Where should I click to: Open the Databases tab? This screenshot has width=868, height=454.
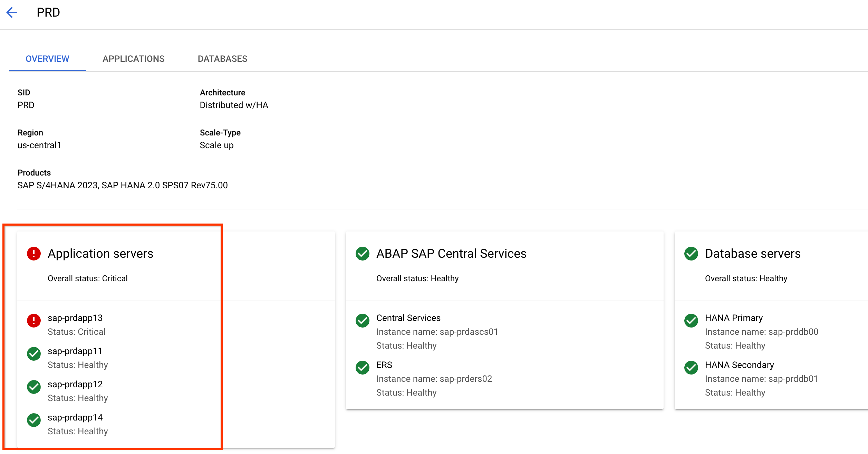[222, 59]
